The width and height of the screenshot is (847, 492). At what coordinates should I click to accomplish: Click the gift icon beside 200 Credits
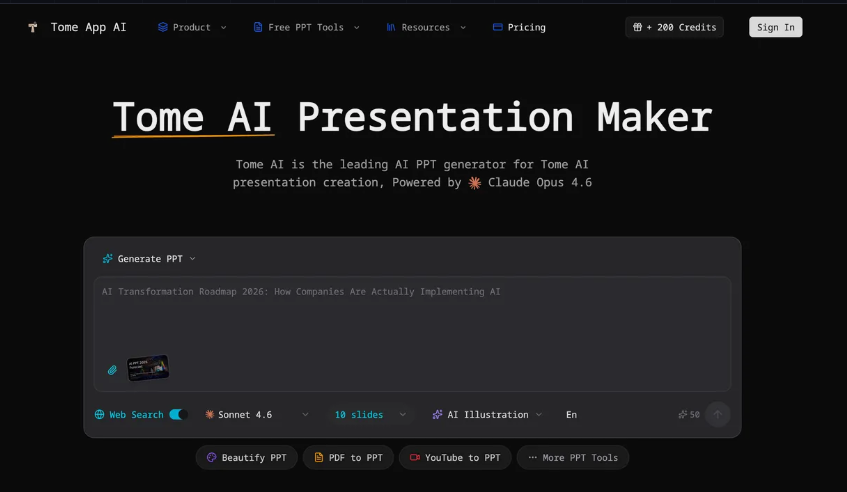(x=637, y=27)
